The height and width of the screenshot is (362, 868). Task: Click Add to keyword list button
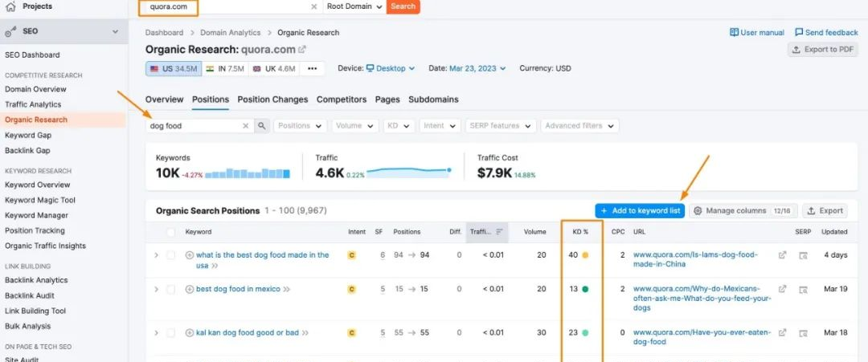640,210
